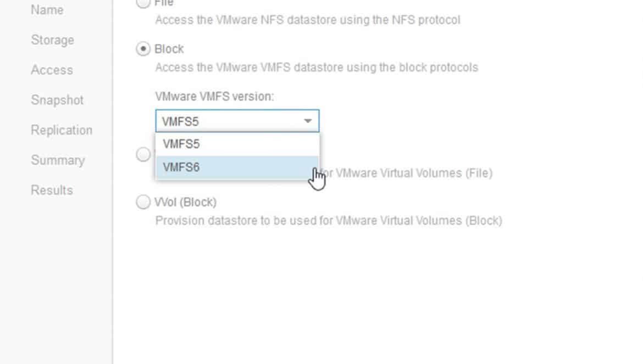Select the Block radio button
The width and height of the screenshot is (643, 364).
point(143,49)
